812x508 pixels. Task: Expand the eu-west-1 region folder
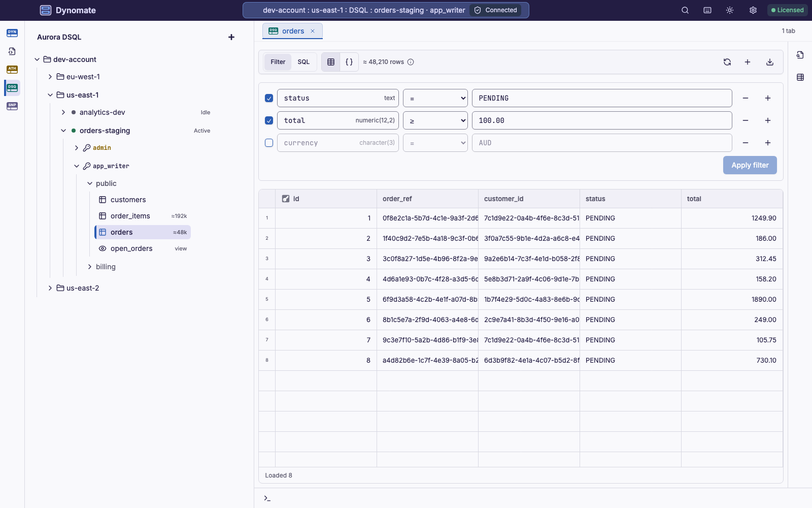click(50, 77)
